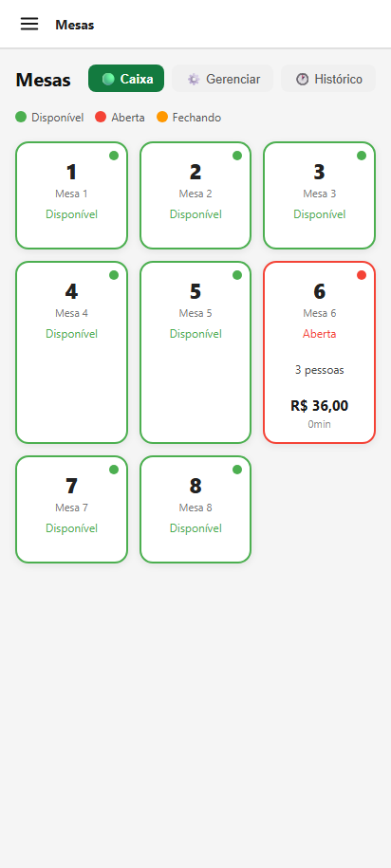Click the red status dot on Mesa 6
The height and width of the screenshot is (868, 391).
point(362,275)
